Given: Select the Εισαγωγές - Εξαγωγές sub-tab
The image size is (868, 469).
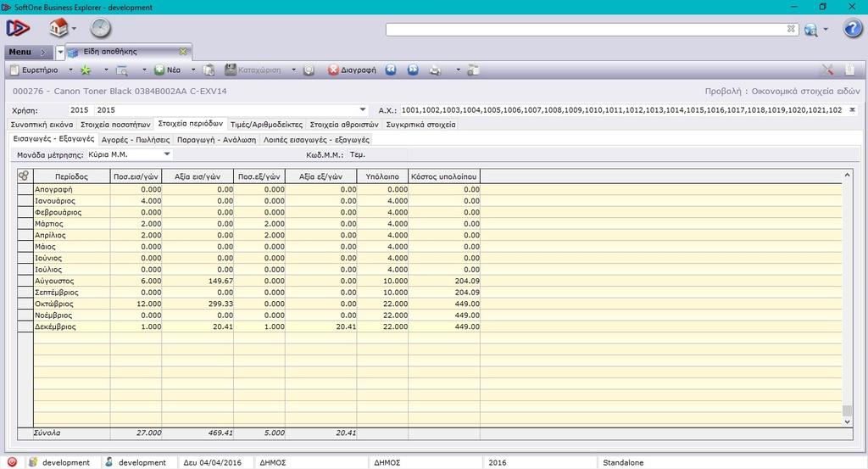Looking at the screenshot, I should (x=53, y=139).
